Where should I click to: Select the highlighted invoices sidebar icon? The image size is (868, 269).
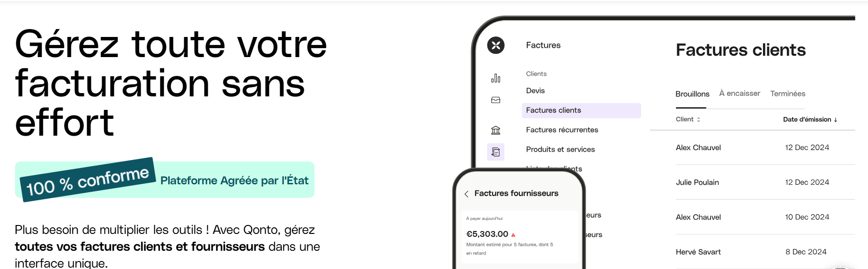point(495,152)
